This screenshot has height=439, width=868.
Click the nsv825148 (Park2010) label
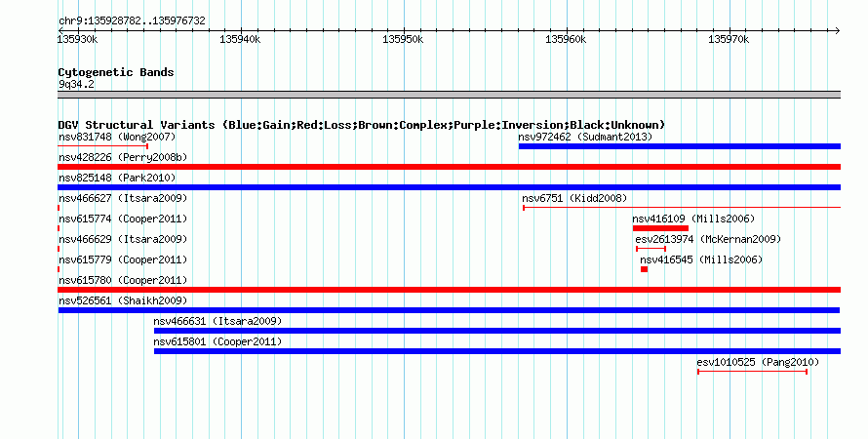pos(117,178)
